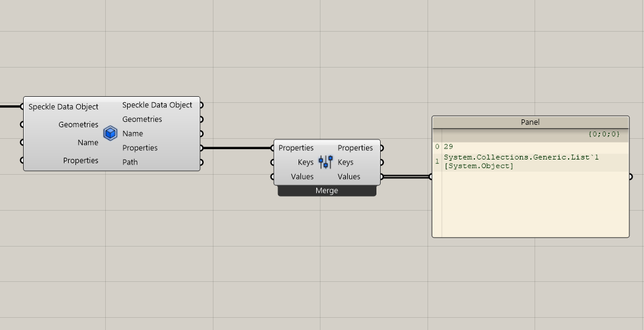Select the panel row with value 29
644x330 pixels.
click(x=530, y=147)
